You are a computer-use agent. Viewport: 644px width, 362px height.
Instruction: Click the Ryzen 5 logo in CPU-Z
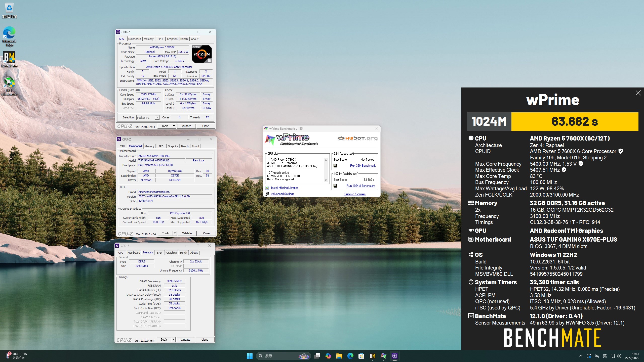(202, 54)
